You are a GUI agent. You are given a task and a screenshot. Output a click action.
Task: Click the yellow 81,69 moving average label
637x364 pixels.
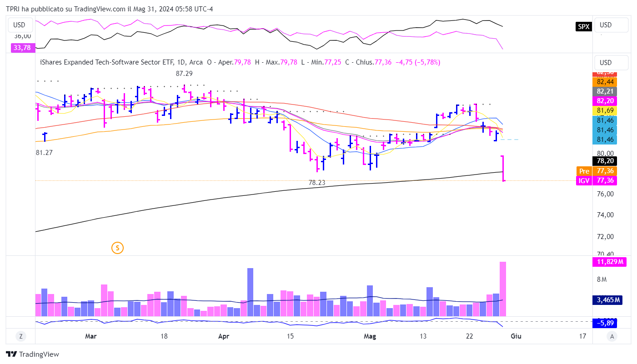609,110
